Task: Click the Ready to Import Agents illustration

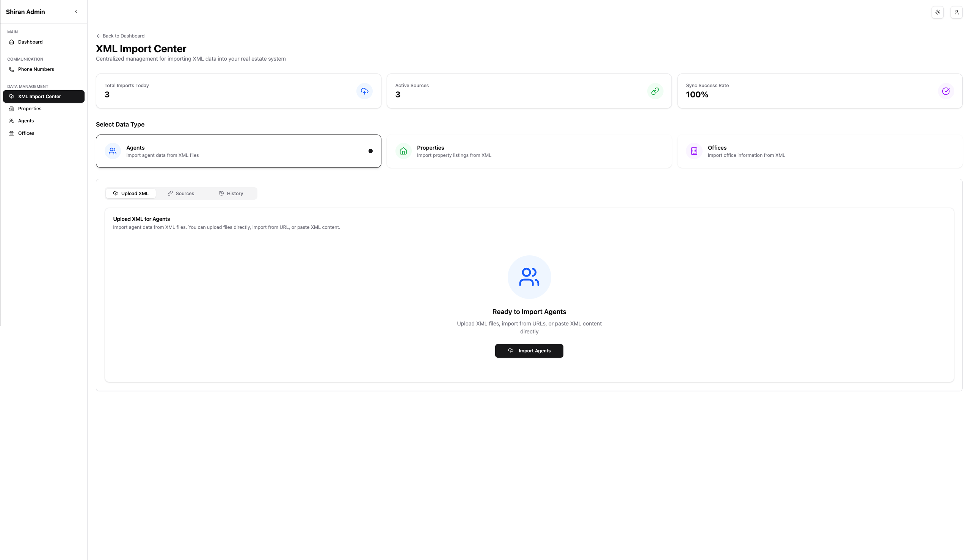Action: click(529, 277)
